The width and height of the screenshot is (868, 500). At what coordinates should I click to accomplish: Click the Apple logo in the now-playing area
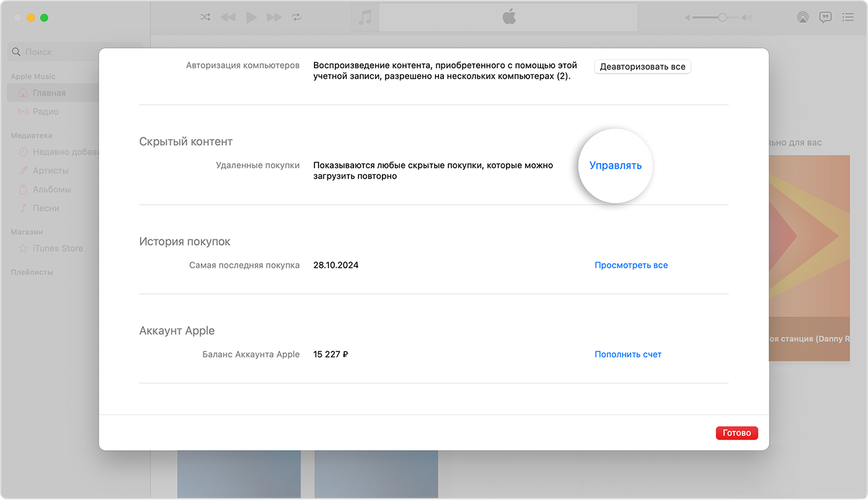(509, 17)
